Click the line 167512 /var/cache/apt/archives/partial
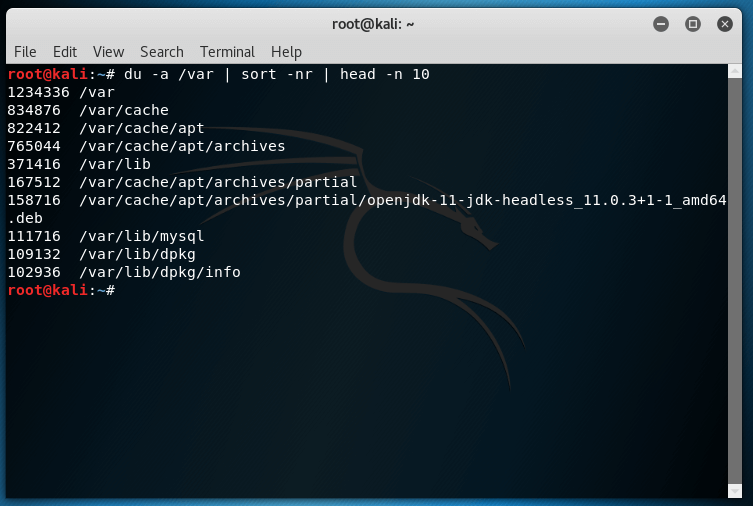Screen dimensions: 753x506 click(182, 182)
